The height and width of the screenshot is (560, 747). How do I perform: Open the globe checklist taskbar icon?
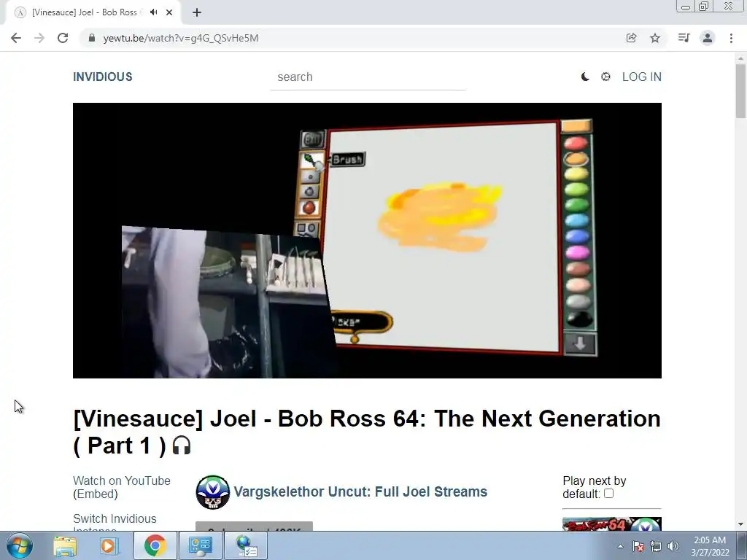(x=246, y=545)
